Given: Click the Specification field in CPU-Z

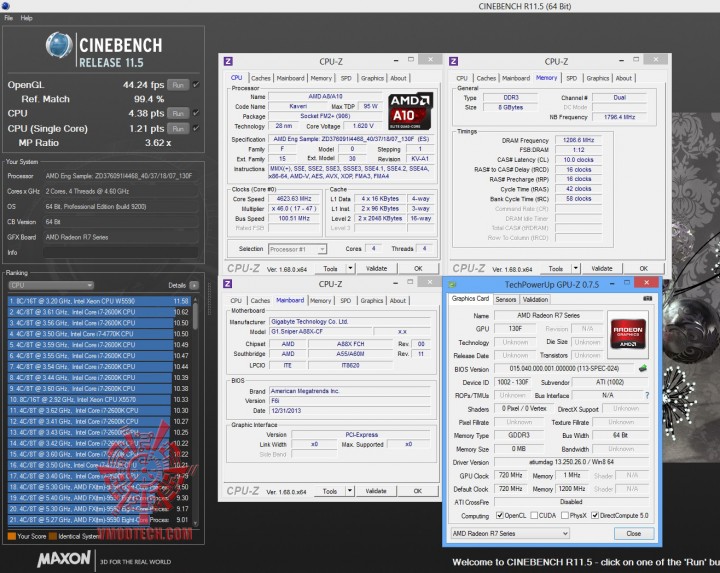Looking at the screenshot, I should point(351,139).
